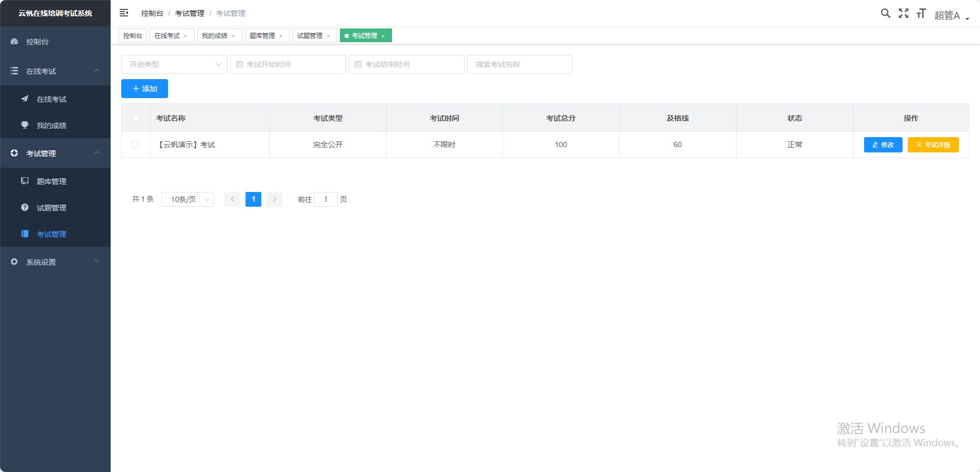Switch to the 控制台 page tab
The height and width of the screenshot is (472, 980).
(x=133, y=35)
